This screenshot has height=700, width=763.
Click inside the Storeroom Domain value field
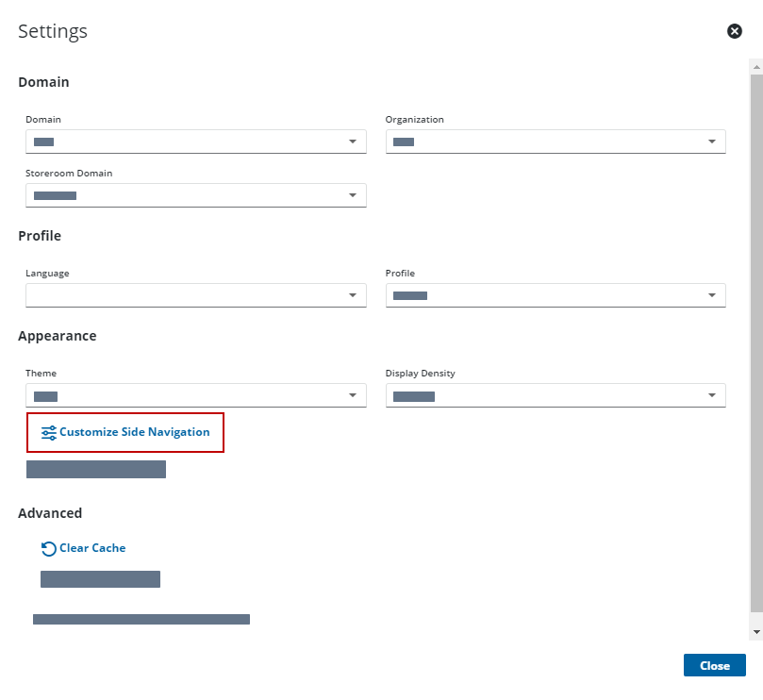(179, 195)
